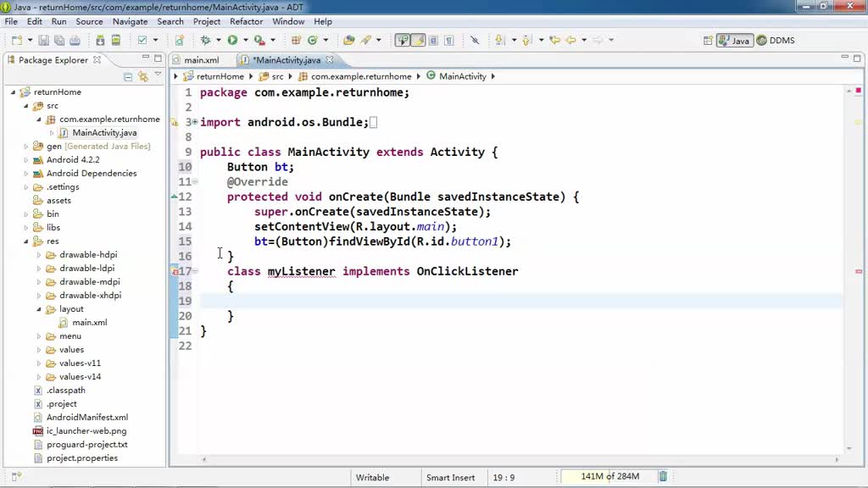Run garbage collector trash icon
Image resolution: width=868 pixels, height=488 pixels.
pos(663,476)
